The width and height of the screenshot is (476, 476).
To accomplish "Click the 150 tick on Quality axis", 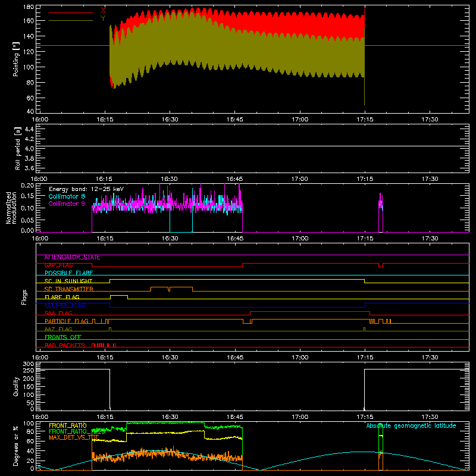I will [28, 387].
